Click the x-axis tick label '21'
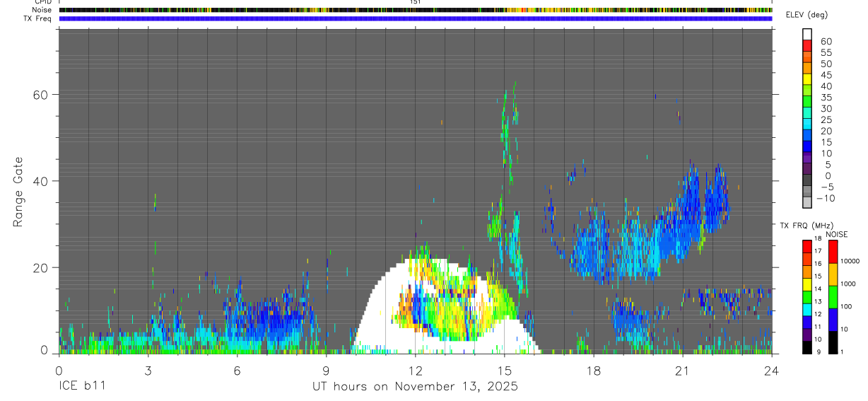The image size is (868, 401). [683, 370]
